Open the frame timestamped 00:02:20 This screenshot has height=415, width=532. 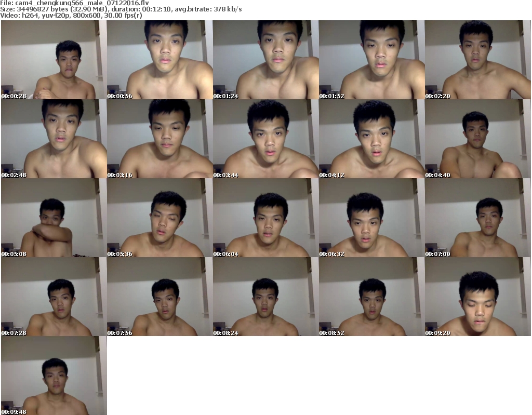tap(478, 60)
